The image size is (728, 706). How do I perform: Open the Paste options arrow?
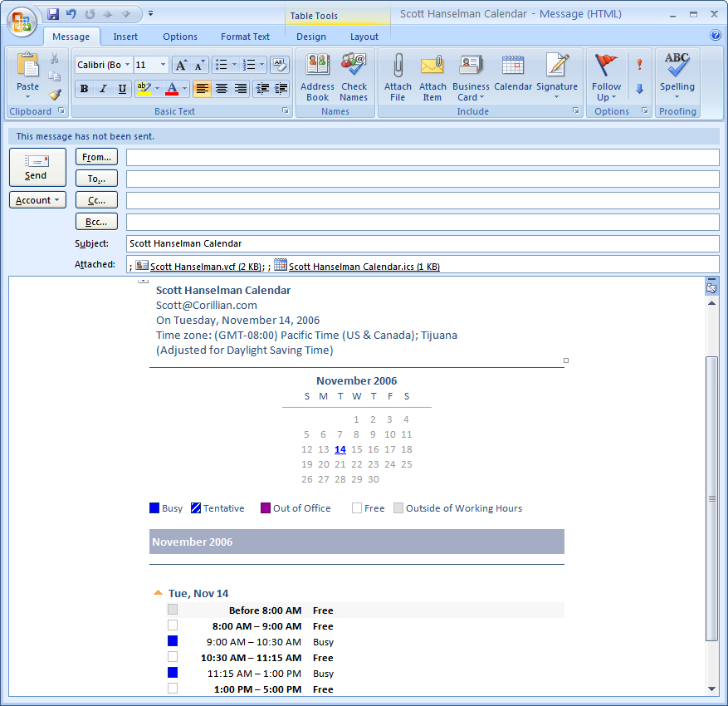[28, 97]
